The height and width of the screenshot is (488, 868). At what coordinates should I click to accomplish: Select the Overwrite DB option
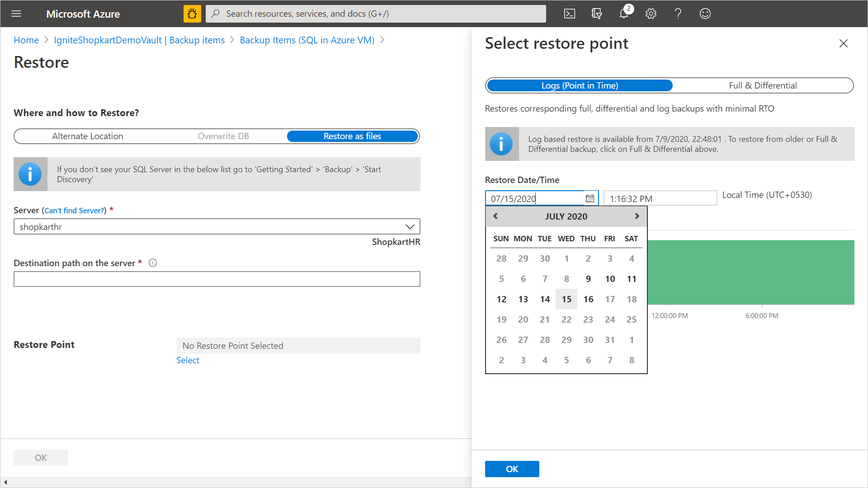click(223, 136)
